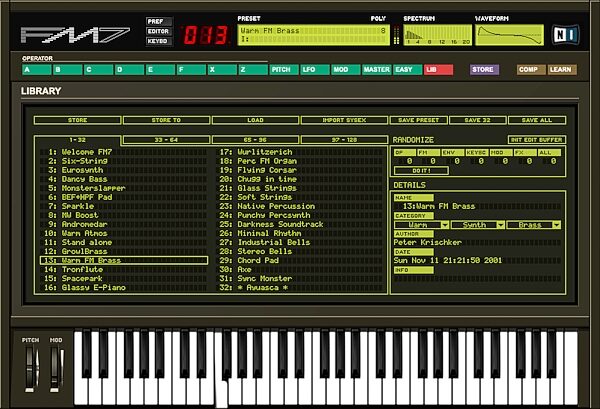Click the ALL randomize amount value
Viewport: 600px width, 409px height.
point(553,161)
